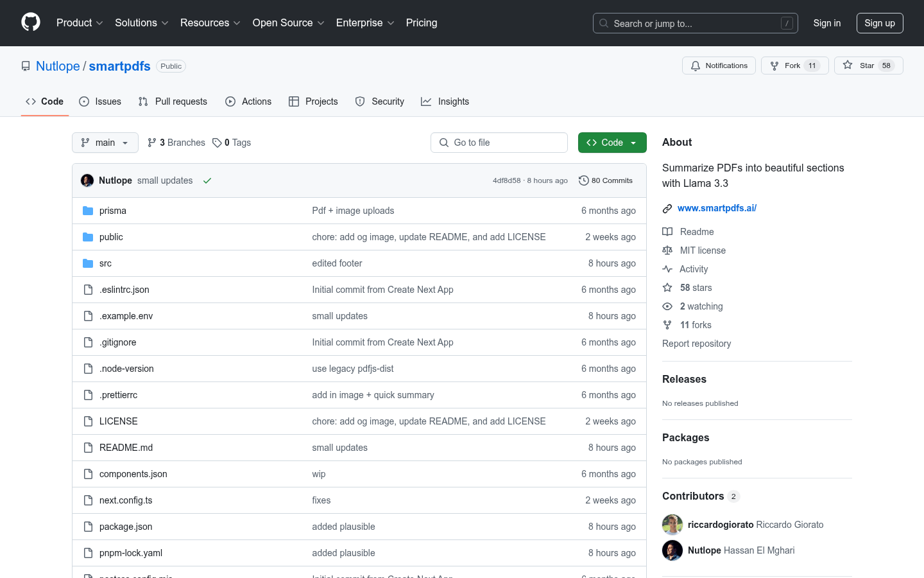924x578 pixels.
Task: Click file icon beside LICENSE
Action: point(88,421)
